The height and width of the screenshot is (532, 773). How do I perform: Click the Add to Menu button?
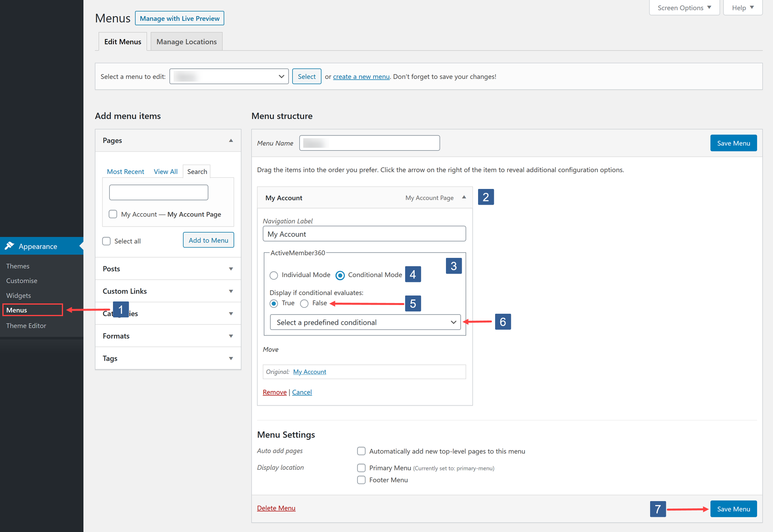click(x=208, y=240)
